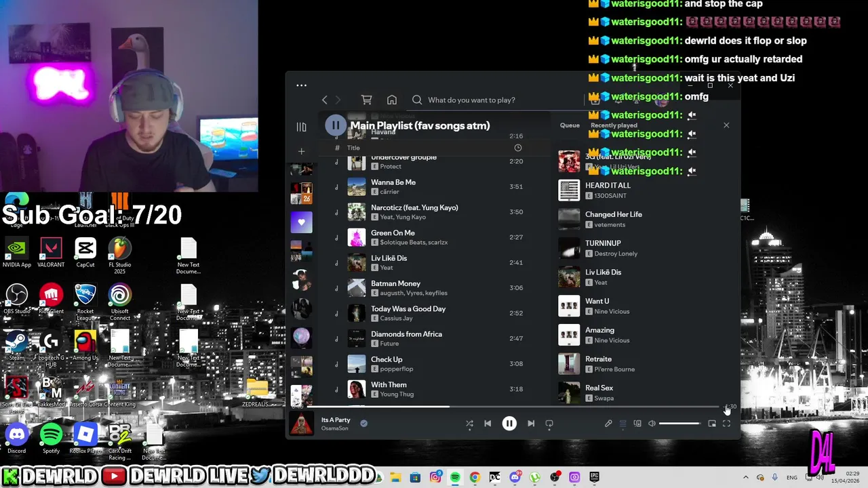Open OBS Studio desktop icon
868x488 pixels.
coord(17,299)
